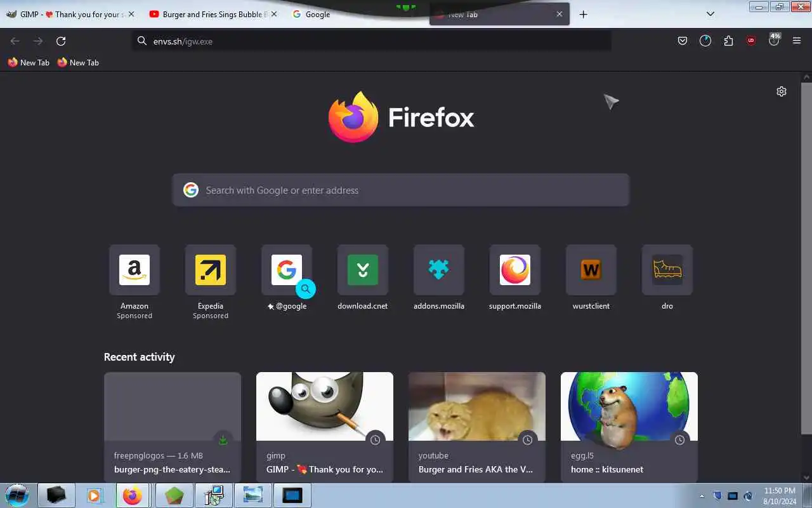Viewport: 812px width, 508px height.
Task: Click the Back navigation arrow
Action: coord(15,41)
